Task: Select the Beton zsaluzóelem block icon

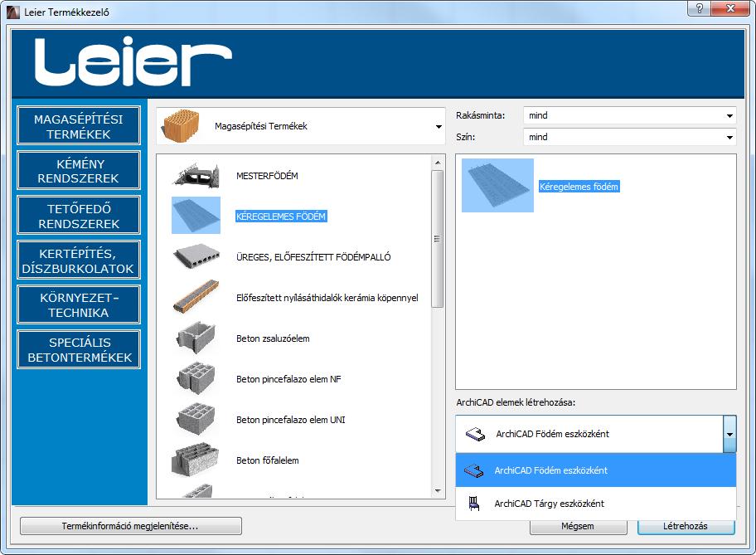Action: [196, 338]
